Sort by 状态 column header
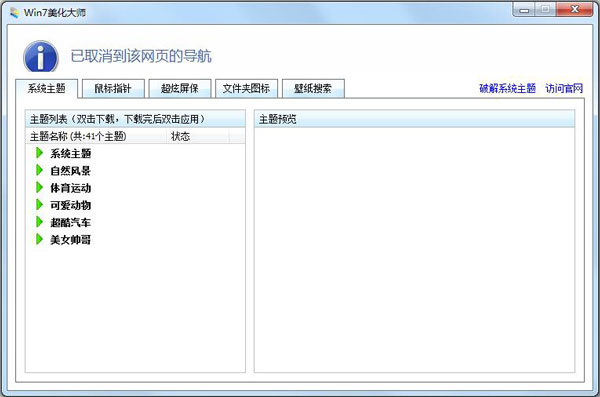600x397 pixels. (198, 136)
